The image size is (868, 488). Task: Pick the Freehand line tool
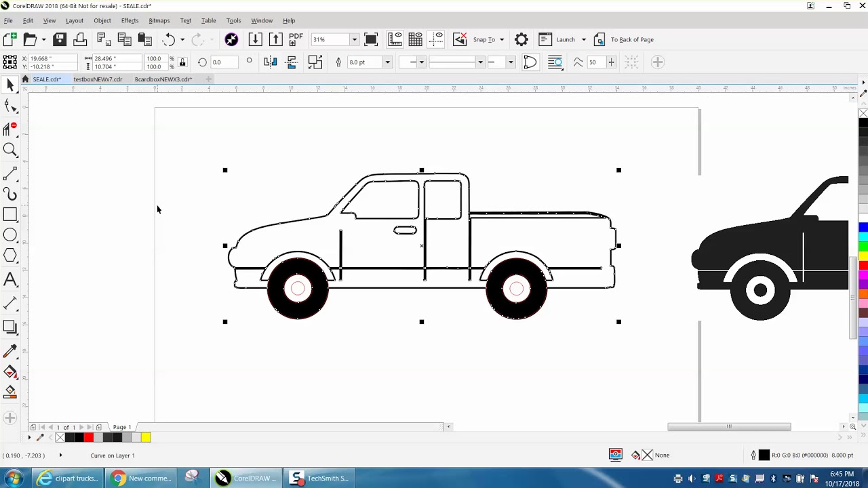coord(10,175)
